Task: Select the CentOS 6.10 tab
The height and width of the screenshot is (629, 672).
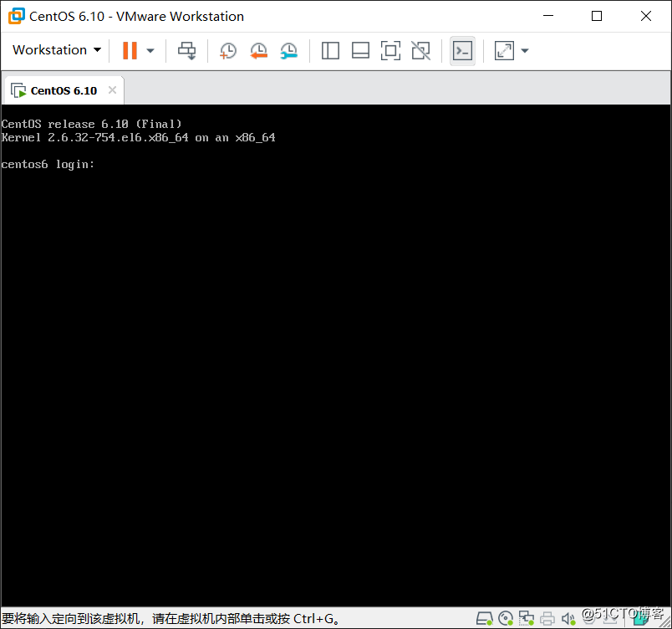Action: click(x=64, y=90)
